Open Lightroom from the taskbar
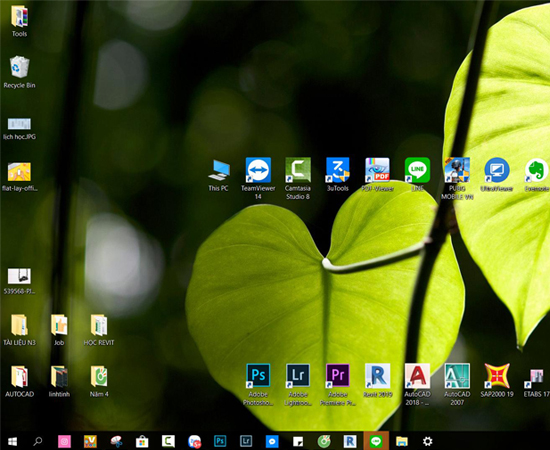Screen dimensions: 550x450 point(246,441)
